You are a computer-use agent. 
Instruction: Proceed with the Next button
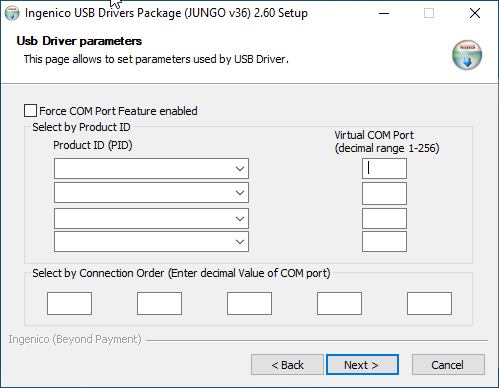(x=362, y=365)
